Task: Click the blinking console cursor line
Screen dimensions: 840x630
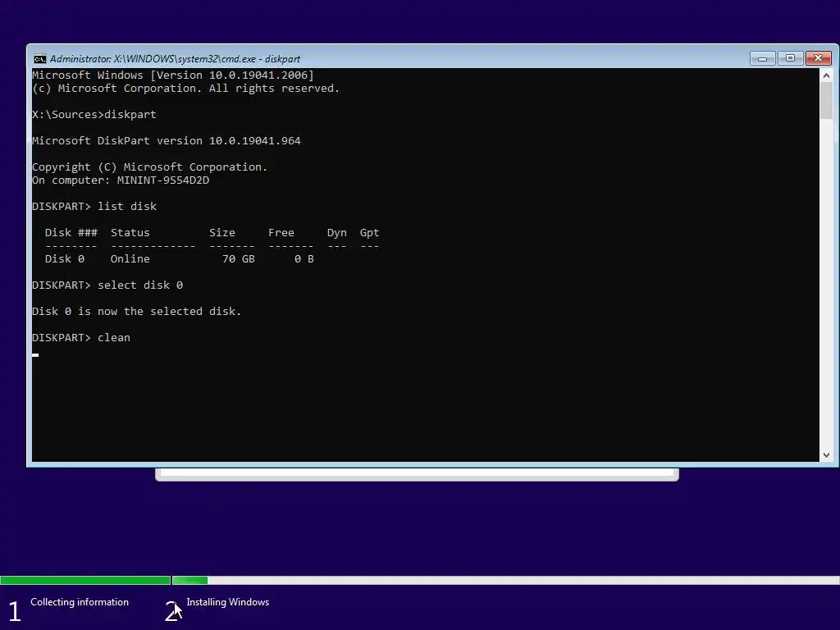Action: pos(35,354)
